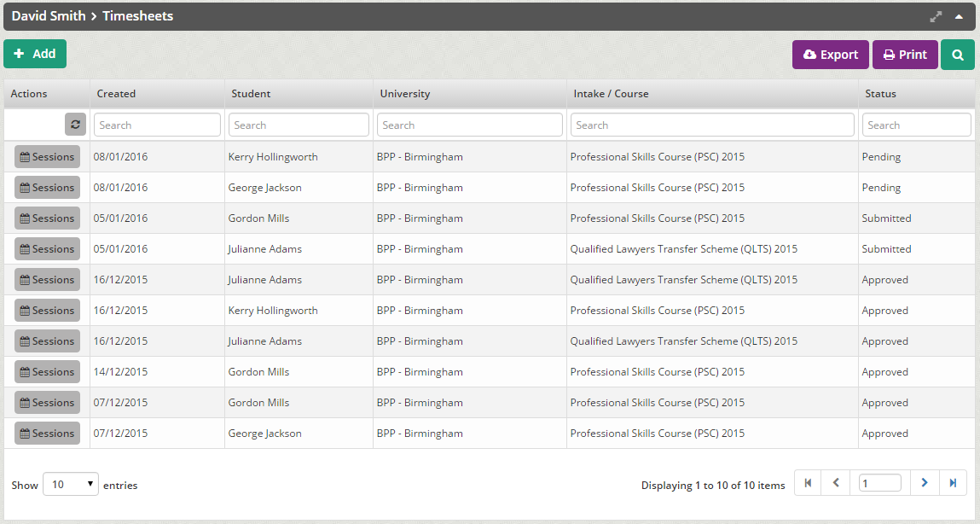Jump to the last page of results

click(953, 483)
